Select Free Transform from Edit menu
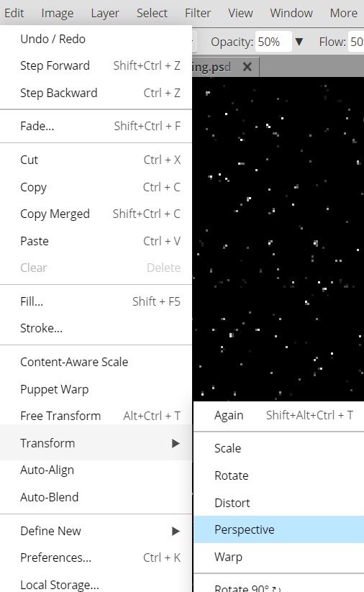Screen dimensions: 364x592 pos(96,416)
